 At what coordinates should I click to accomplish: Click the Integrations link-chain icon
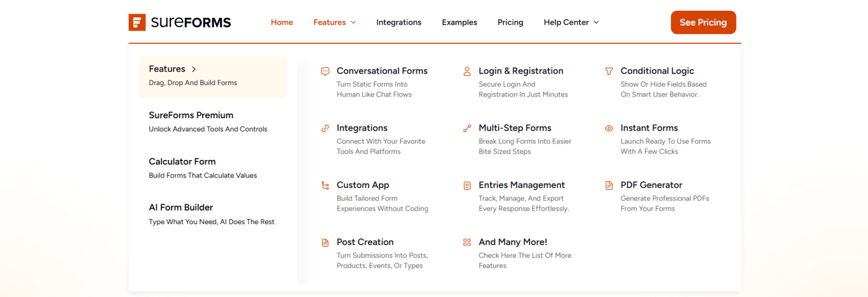pyautogui.click(x=325, y=128)
